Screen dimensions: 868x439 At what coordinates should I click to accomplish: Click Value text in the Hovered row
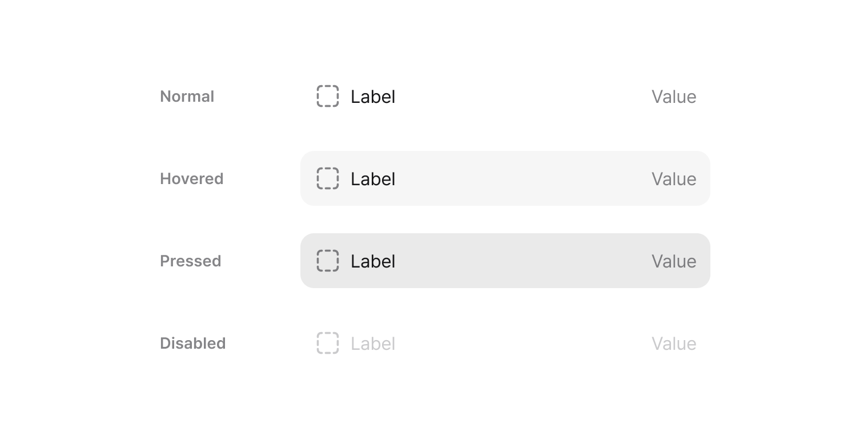click(x=674, y=179)
